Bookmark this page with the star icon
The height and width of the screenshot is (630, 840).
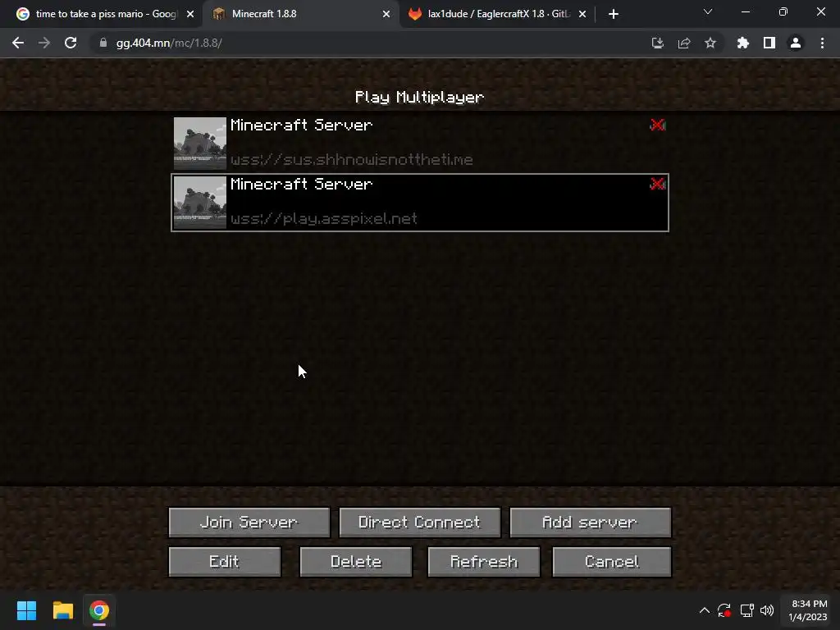(x=710, y=43)
